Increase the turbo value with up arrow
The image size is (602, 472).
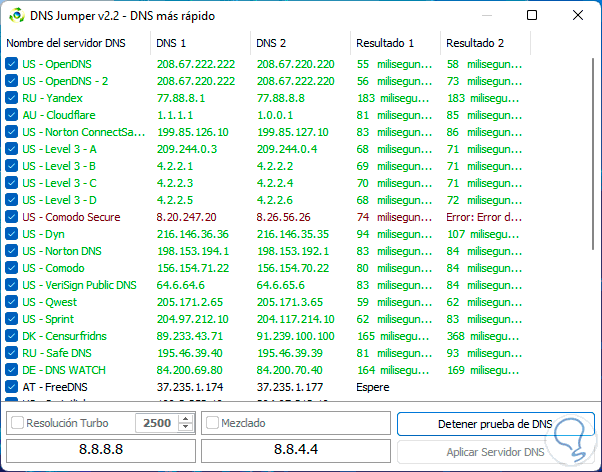[x=186, y=419]
